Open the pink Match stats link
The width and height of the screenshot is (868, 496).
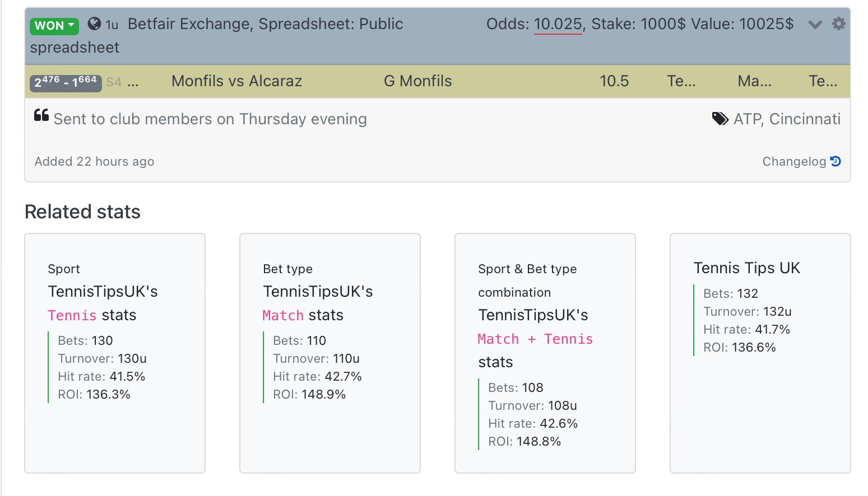(283, 315)
